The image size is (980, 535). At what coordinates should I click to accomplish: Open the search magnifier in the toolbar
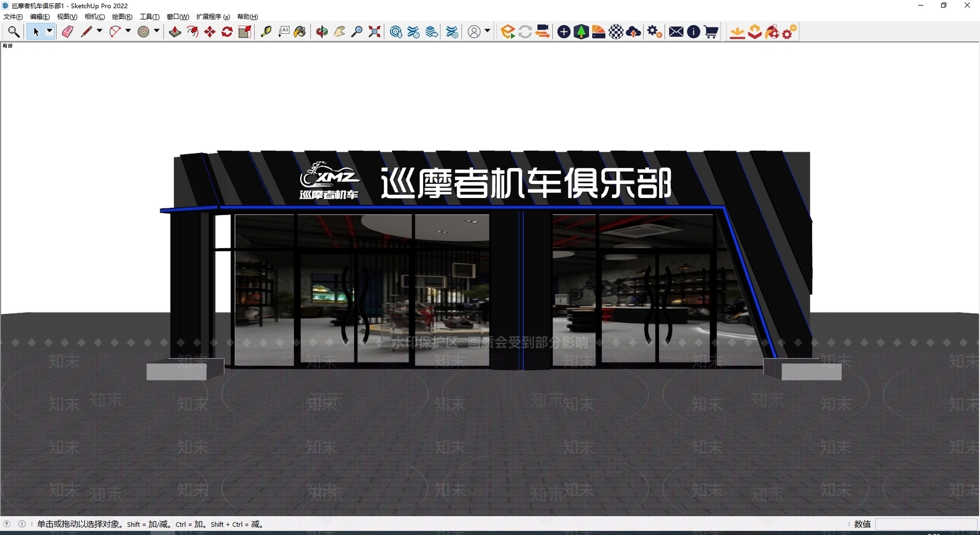tap(13, 32)
